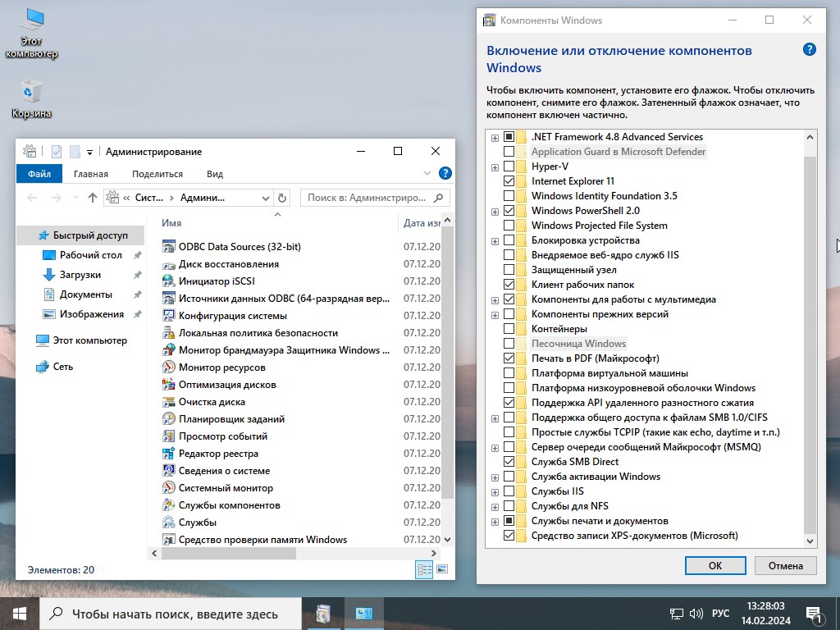The width and height of the screenshot is (840, 630).
Task: Click the file list horizontal scrollbar
Action: pyautogui.click(x=228, y=553)
